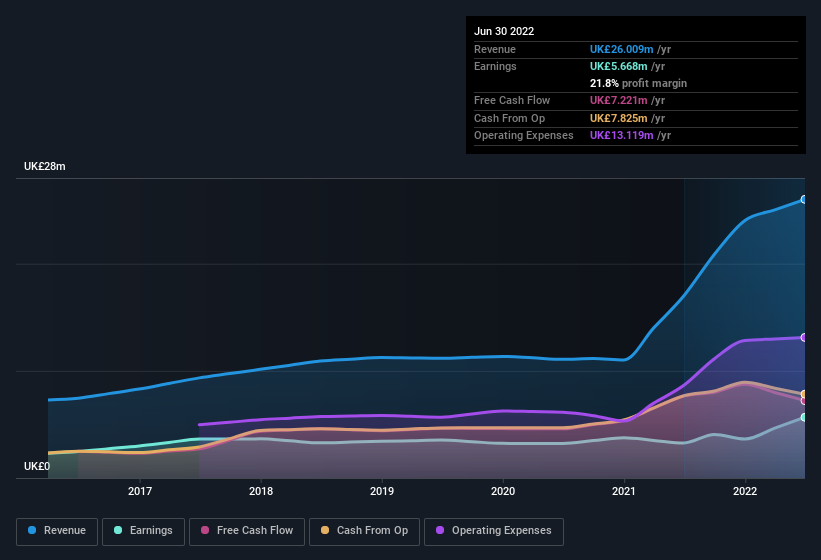Toggle the Revenue legend series
The height and width of the screenshot is (560, 821).
(57, 531)
